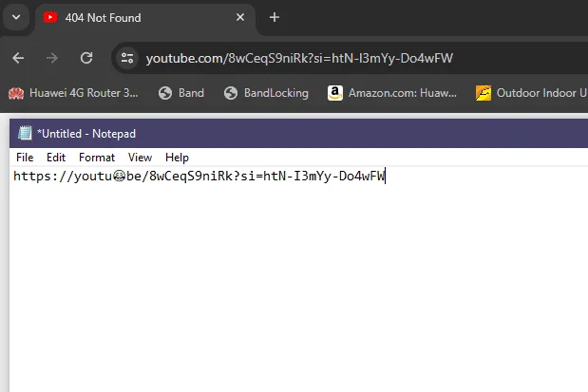Click the Amazon favicon in bookmarks
This screenshot has width=588, height=392.
coord(335,93)
